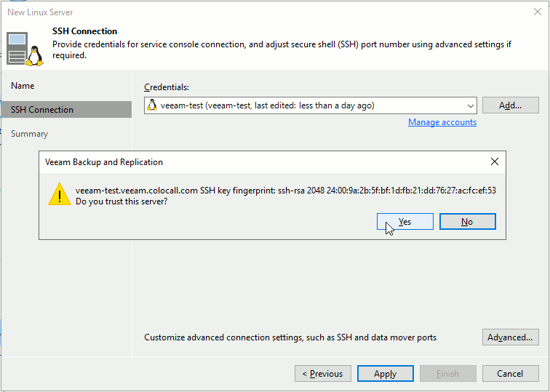The height and width of the screenshot is (392, 550).
Task: Open the Advanced... connection settings
Action: pos(511,337)
